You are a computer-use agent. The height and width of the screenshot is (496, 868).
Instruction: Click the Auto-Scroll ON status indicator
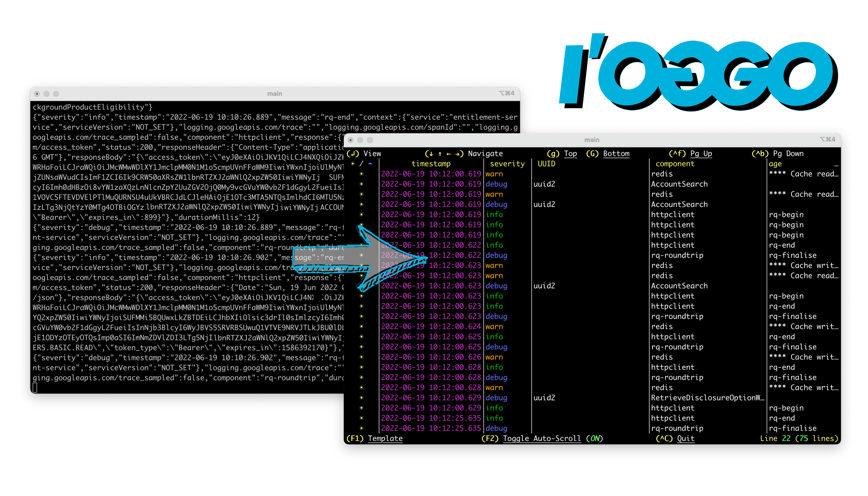(x=595, y=438)
